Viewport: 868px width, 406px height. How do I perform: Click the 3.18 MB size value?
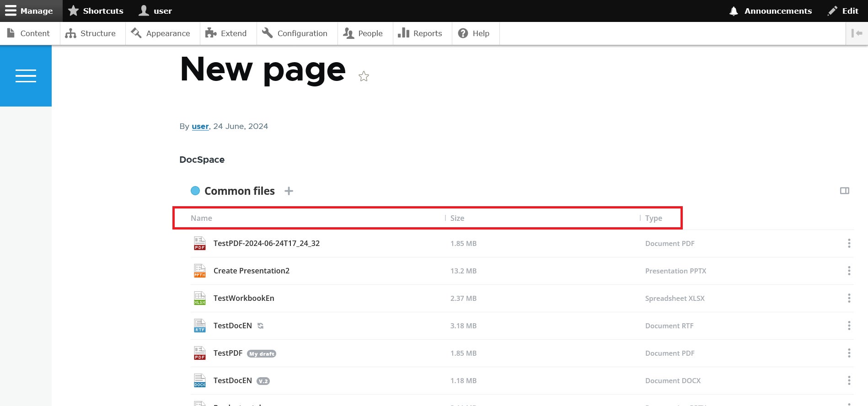(x=463, y=326)
